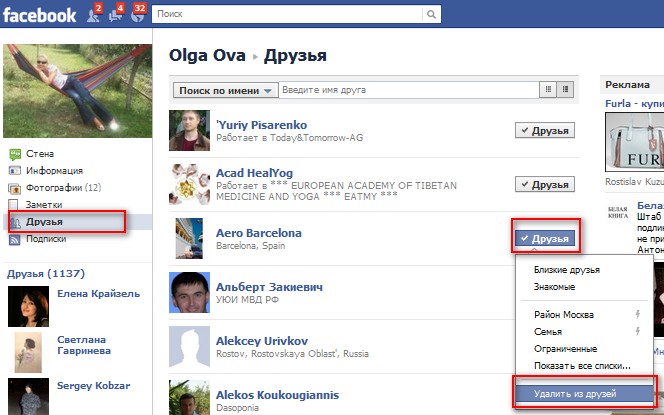The width and height of the screenshot is (664, 415).
Task: Click Елена Крайзель avatar thumbnail
Action: [28, 306]
